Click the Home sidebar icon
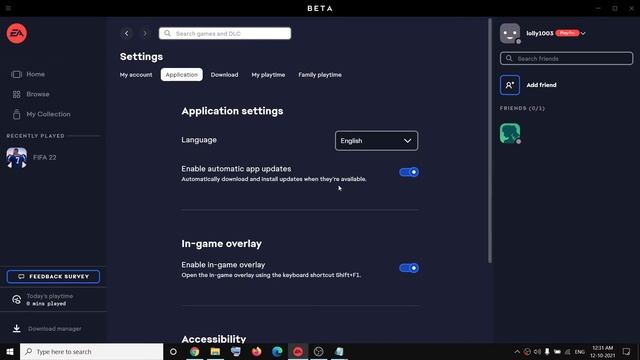Viewport: 640px width, 360px height. (16, 74)
